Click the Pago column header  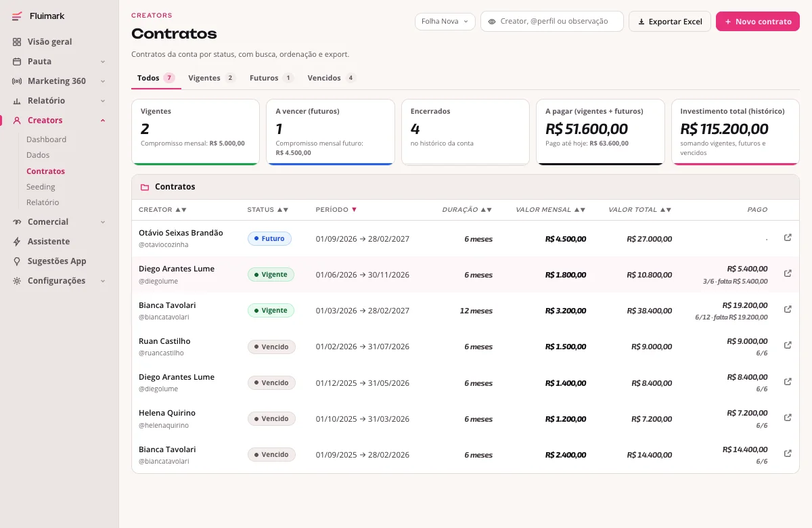click(x=757, y=210)
